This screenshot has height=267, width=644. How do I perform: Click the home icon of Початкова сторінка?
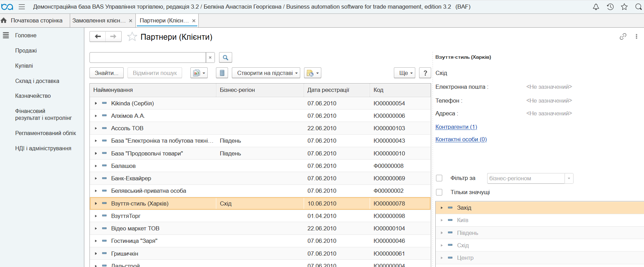pos(4,21)
